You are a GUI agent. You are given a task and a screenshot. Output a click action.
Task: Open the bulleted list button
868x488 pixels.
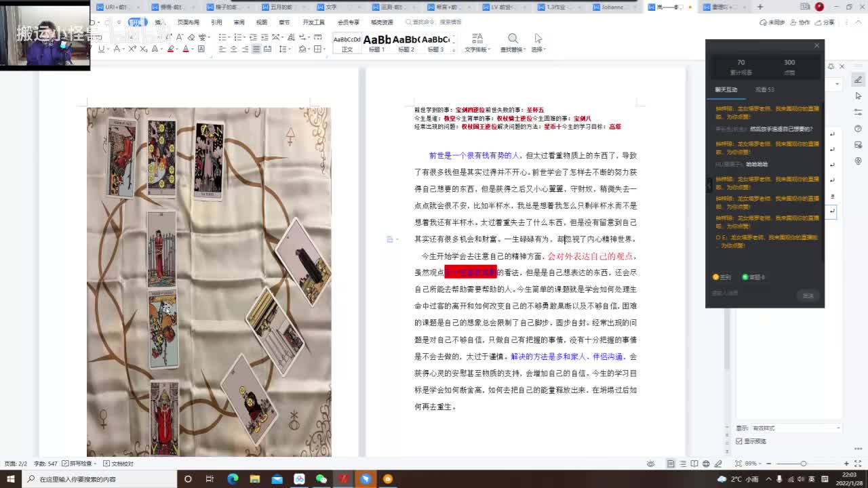coord(222,37)
